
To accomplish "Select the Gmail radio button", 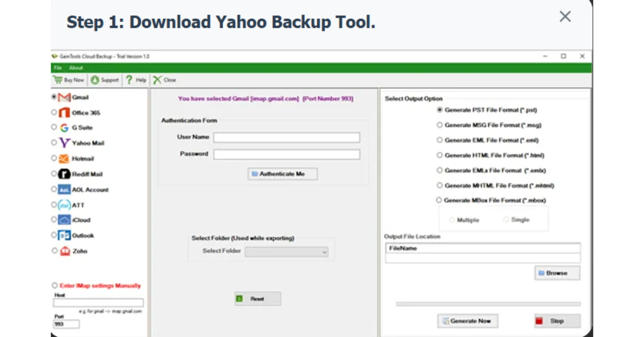I will (x=54, y=97).
